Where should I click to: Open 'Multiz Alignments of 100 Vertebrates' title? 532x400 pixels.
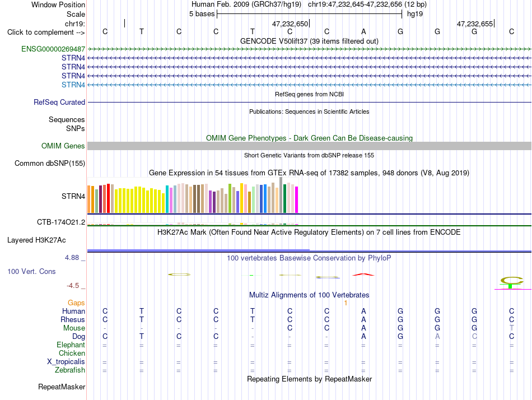coord(309,295)
